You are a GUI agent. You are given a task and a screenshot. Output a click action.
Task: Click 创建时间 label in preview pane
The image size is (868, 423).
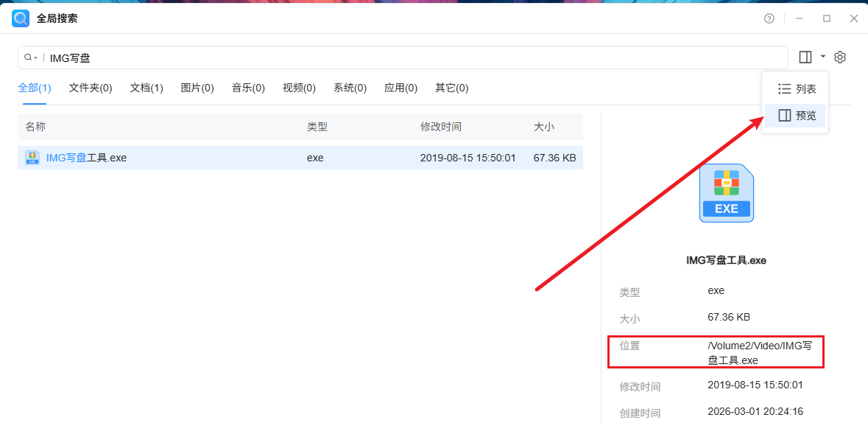[639, 413]
